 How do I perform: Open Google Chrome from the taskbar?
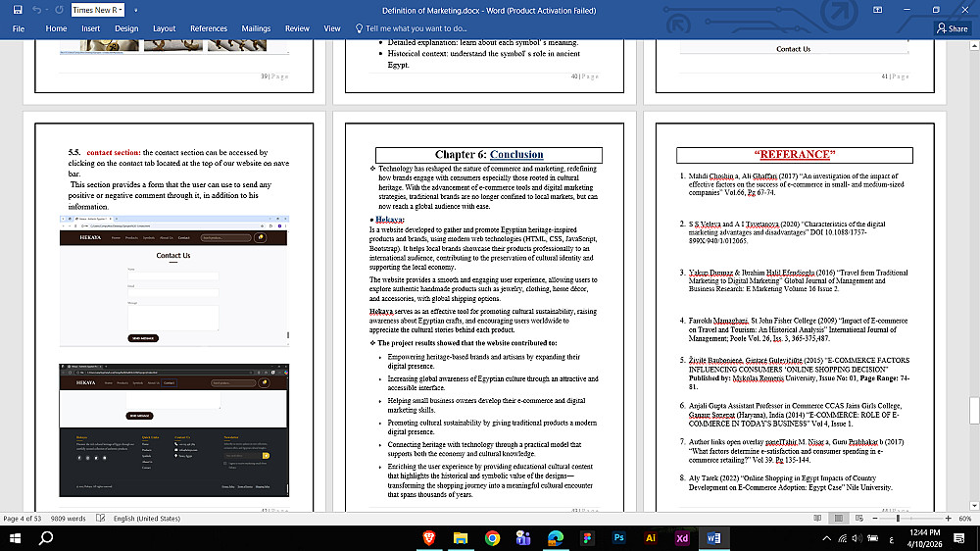(x=493, y=538)
